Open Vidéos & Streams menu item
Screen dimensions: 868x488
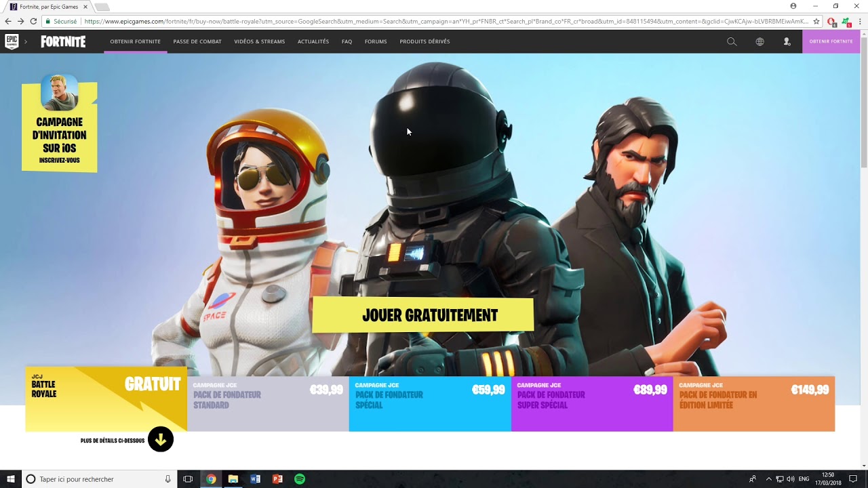click(260, 41)
